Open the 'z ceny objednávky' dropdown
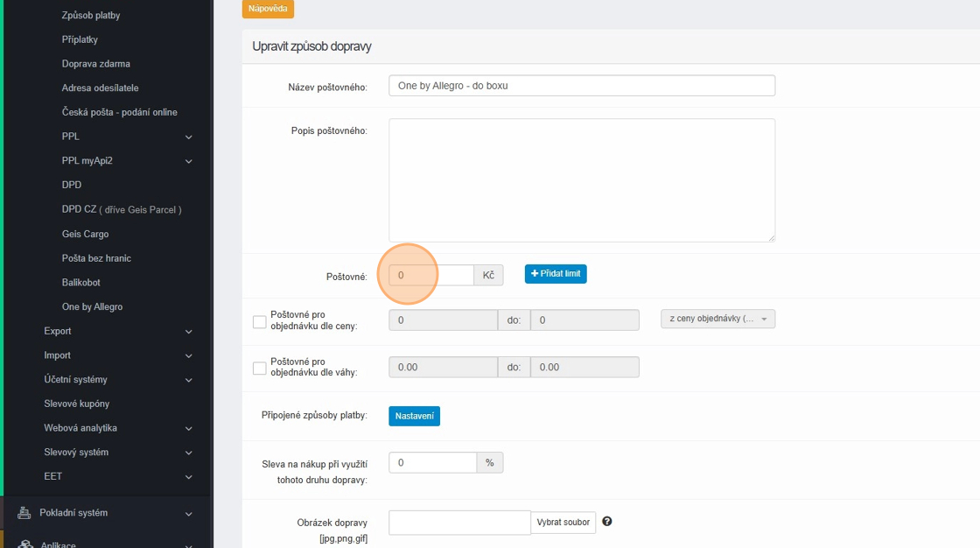 (x=717, y=320)
